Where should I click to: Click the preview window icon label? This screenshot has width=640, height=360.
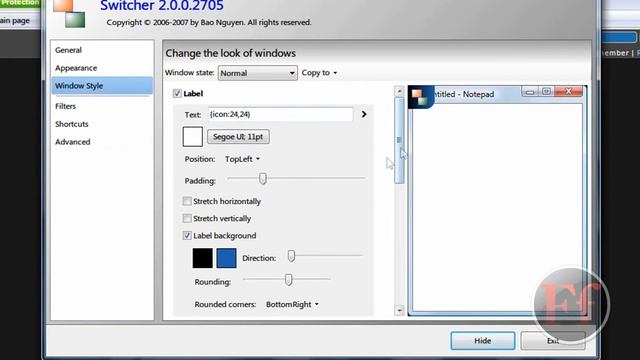(x=421, y=97)
